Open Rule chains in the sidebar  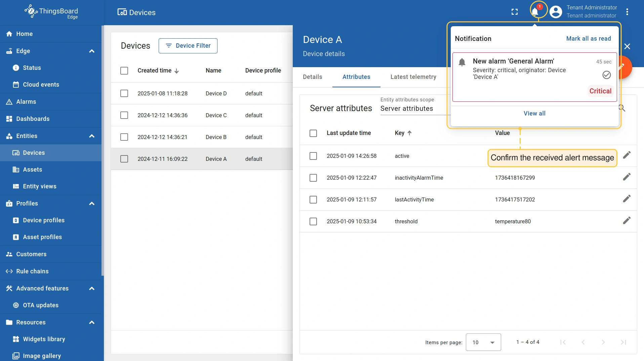coord(32,271)
